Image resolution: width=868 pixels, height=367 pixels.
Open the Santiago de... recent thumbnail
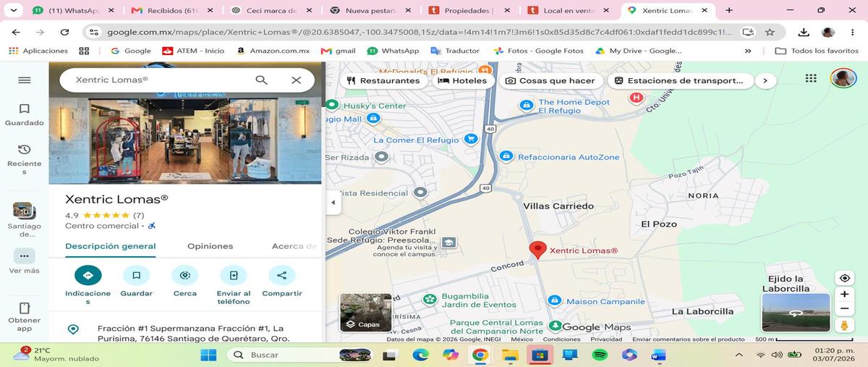[24, 220]
